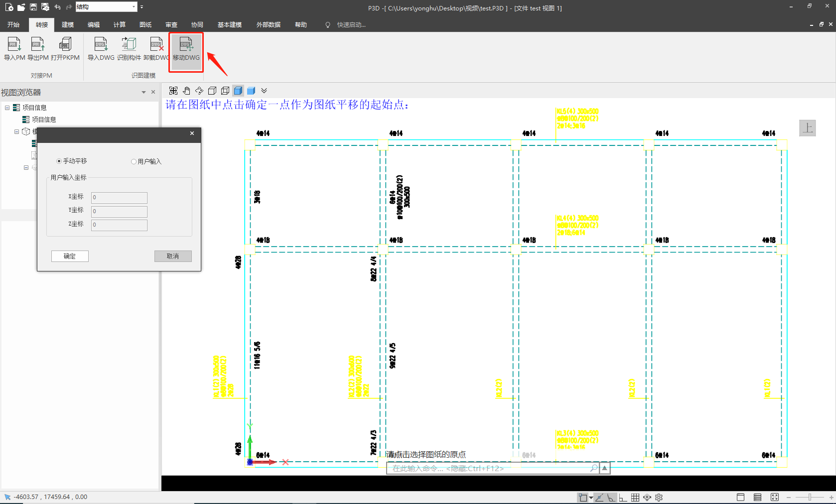Open the 结构 discipline dropdown
This screenshot has height=504, width=836.
pos(134,7)
